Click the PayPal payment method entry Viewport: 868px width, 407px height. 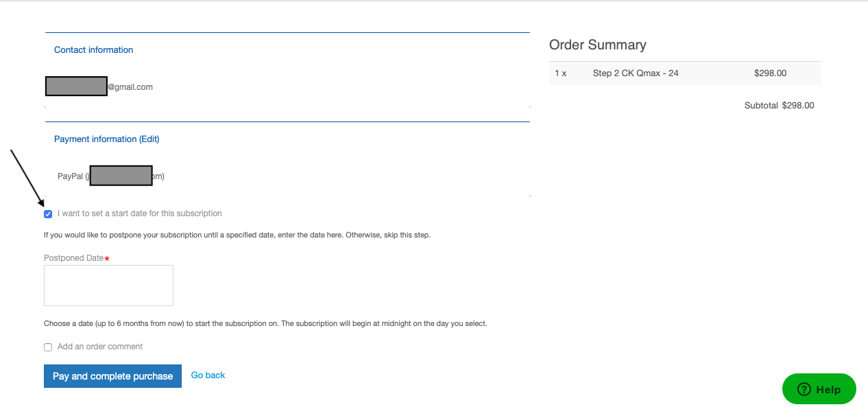pyautogui.click(x=111, y=176)
